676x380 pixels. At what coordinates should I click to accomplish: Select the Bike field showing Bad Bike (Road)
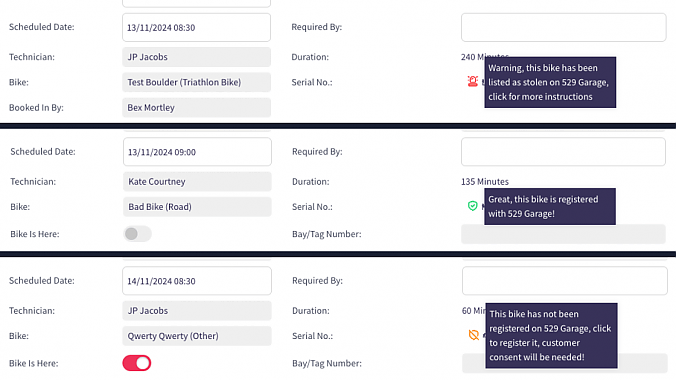pos(197,207)
